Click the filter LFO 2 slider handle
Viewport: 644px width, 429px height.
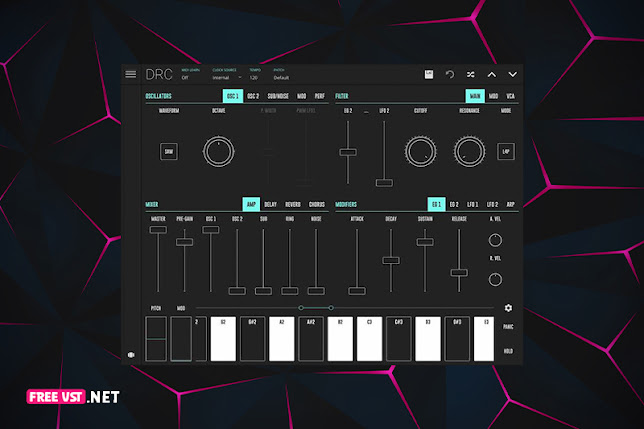point(384,183)
